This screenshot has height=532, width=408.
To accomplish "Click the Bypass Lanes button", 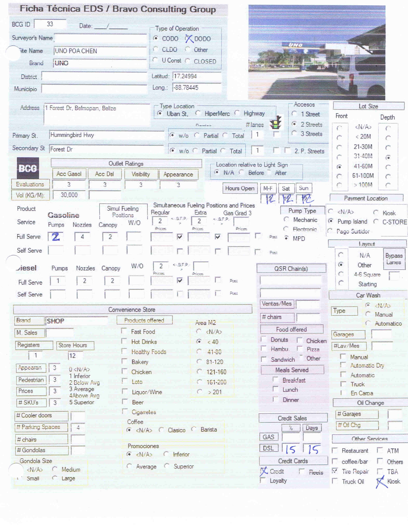I will coord(394,259).
